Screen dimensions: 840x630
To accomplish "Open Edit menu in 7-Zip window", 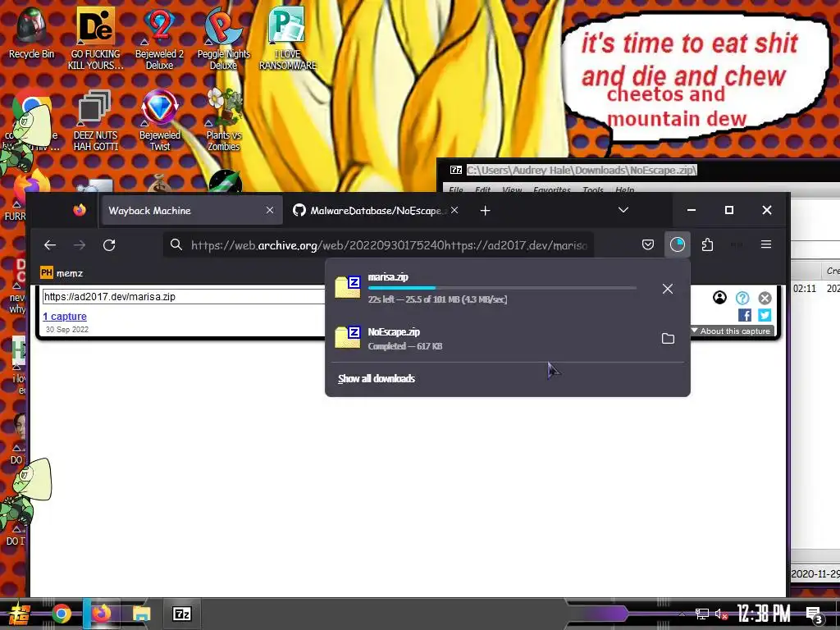I will click(x=482, y=189).
